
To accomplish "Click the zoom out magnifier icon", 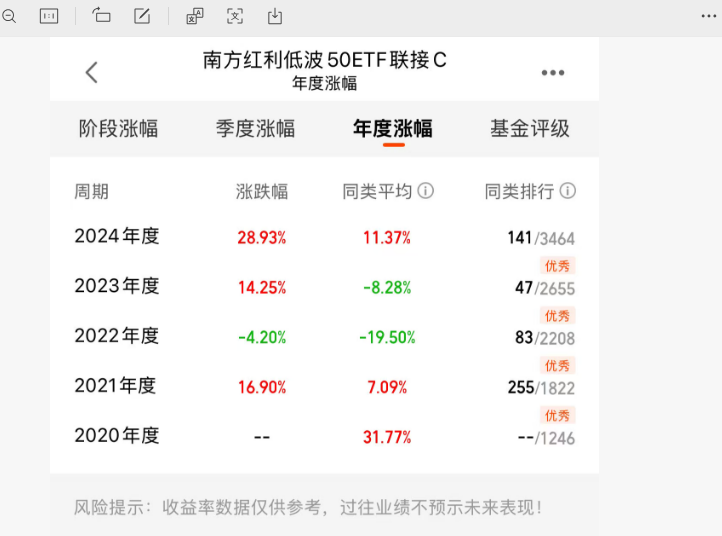I will [9, 17].
